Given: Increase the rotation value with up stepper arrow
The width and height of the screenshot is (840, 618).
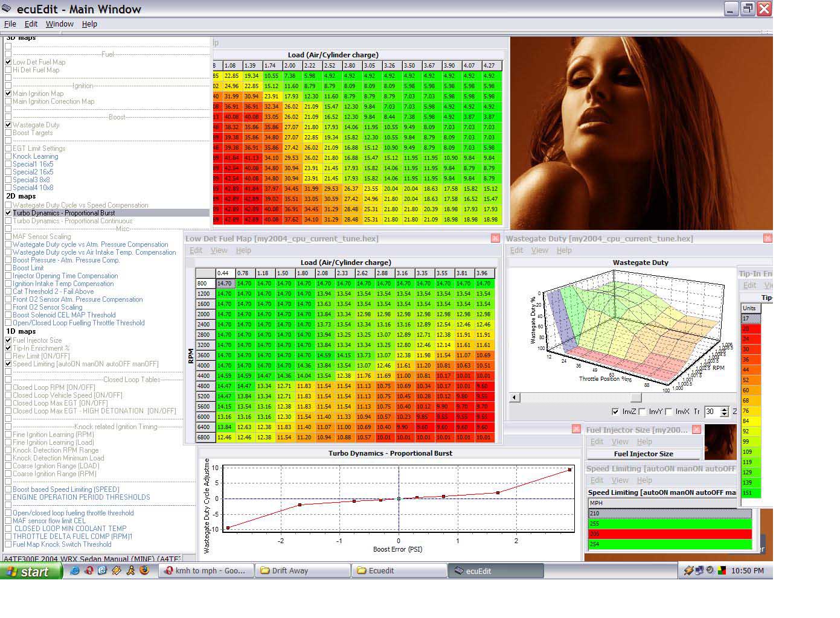Looking at the screenshot, I should [725, 409].
